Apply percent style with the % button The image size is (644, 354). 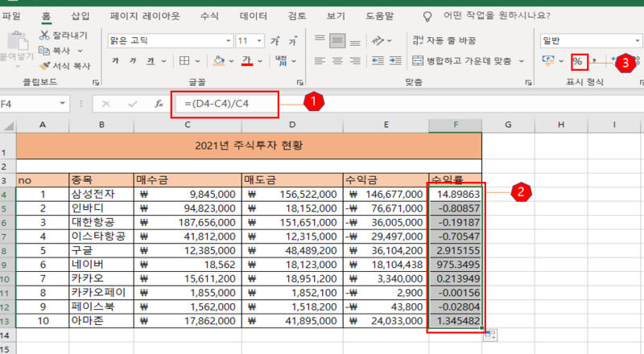[578, 62]
